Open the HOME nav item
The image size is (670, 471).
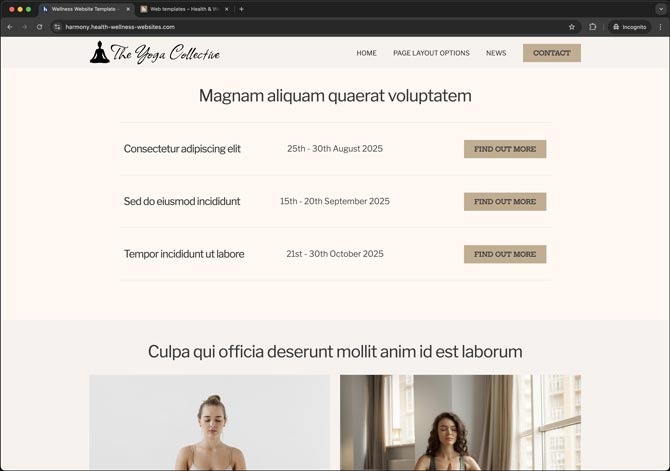click(x=367, y=53)
